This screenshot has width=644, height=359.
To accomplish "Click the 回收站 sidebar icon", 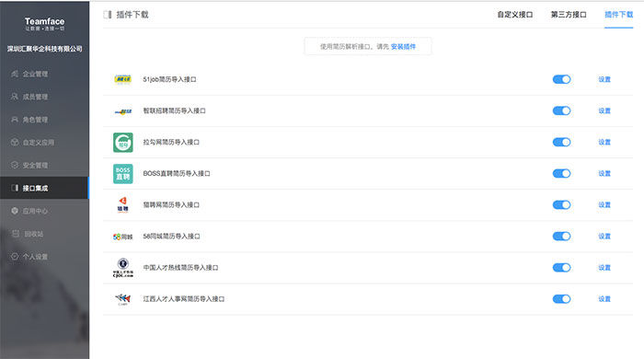I will 16,234.
